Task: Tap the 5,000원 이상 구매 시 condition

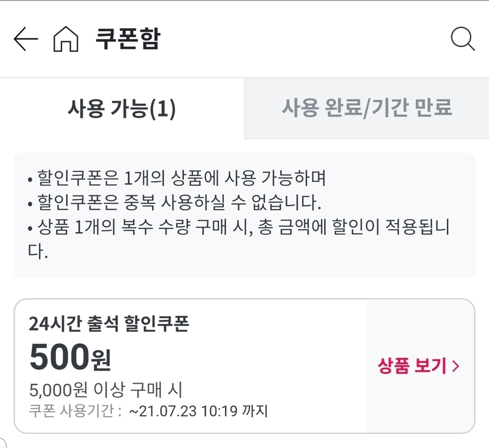Action: coord(106,389)
